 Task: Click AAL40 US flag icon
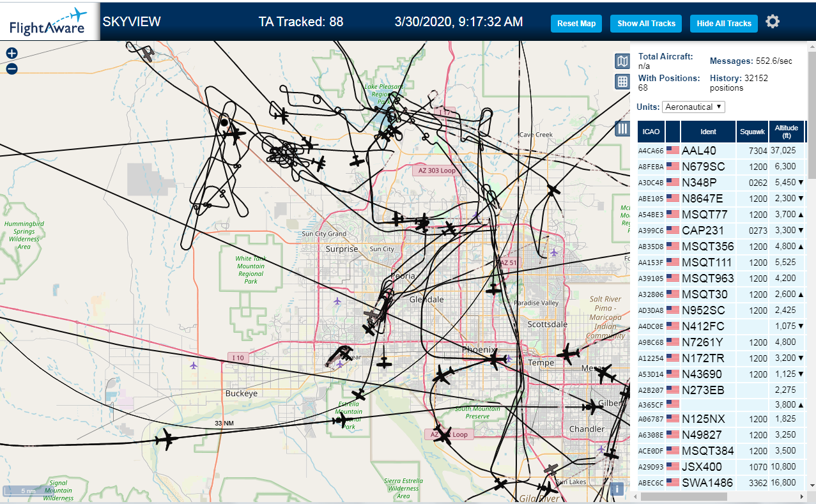(672, 151)
